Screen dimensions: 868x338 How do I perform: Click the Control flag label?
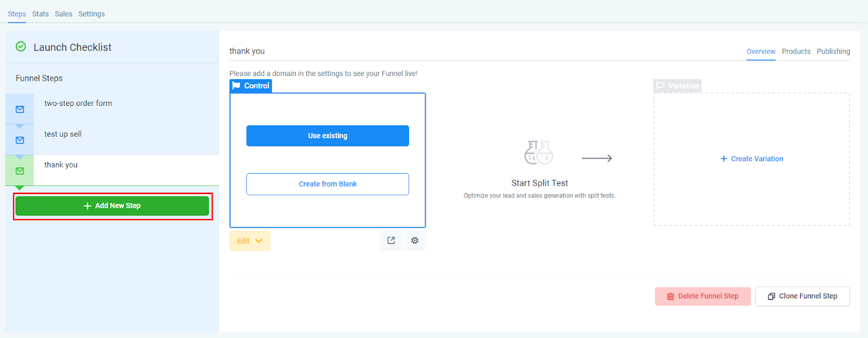[251, 86]
